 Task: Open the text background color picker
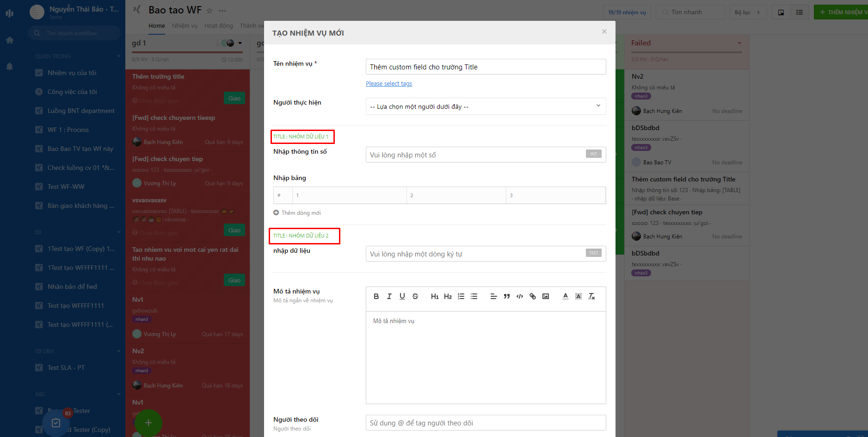click(579, 296)
